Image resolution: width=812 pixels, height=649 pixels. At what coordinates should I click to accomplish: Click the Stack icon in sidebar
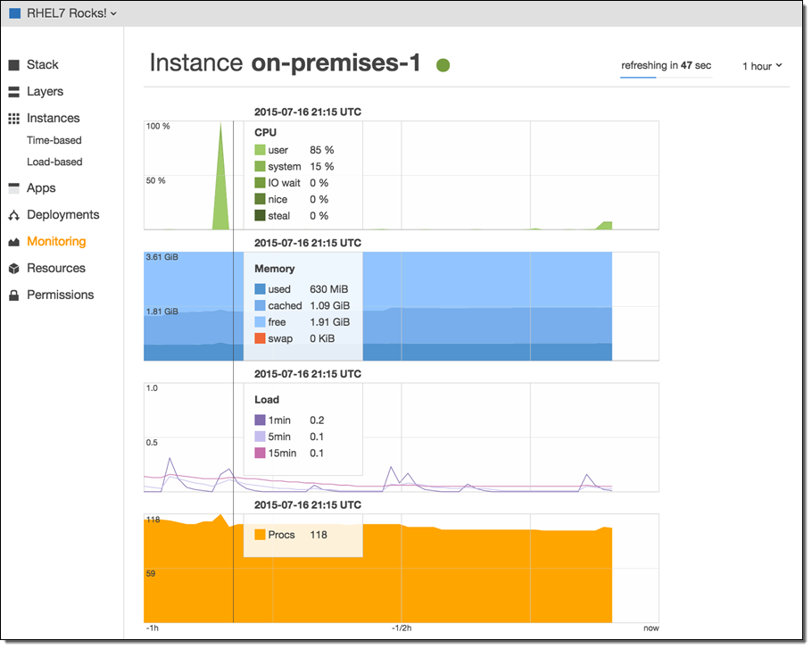[14, 65]
